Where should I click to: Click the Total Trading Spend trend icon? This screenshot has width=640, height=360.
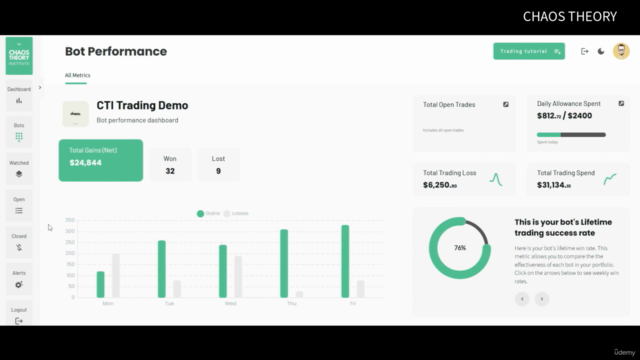[x=610, y=179]
